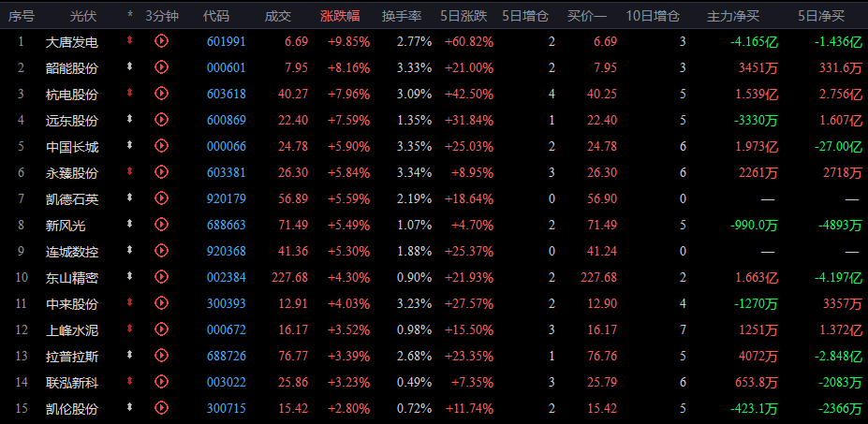This screenshot has width=868, height=424.
Task: Select the 中来股份 stock name
Action: (72, 304)
